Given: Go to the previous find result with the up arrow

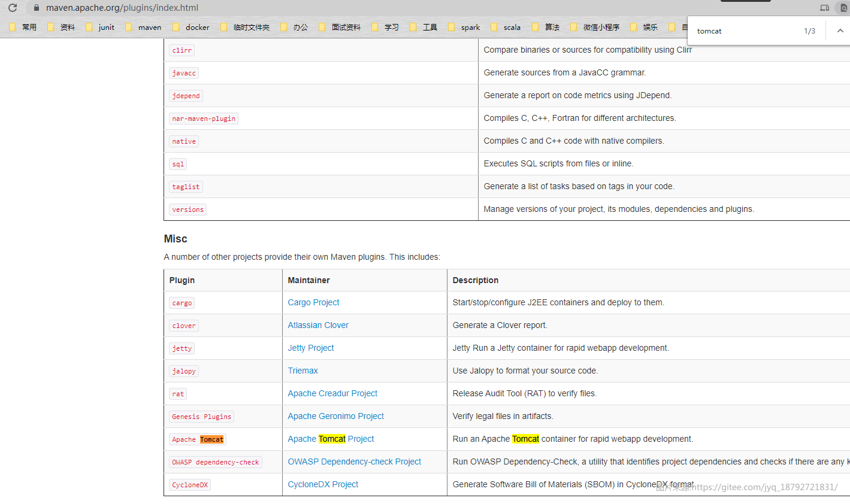Looking at the screenshot, I should click(840, 31).
